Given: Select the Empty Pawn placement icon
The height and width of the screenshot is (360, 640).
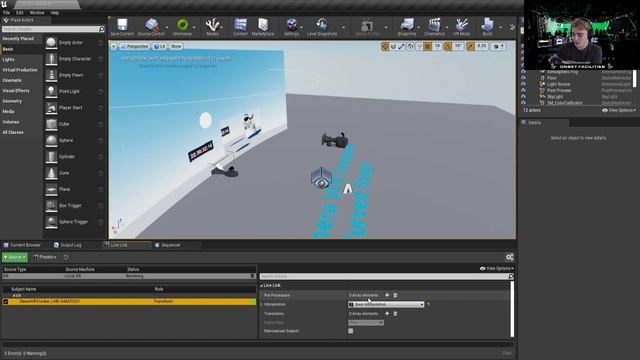Looking at the screenshot, I should click(x=51, y=75).
